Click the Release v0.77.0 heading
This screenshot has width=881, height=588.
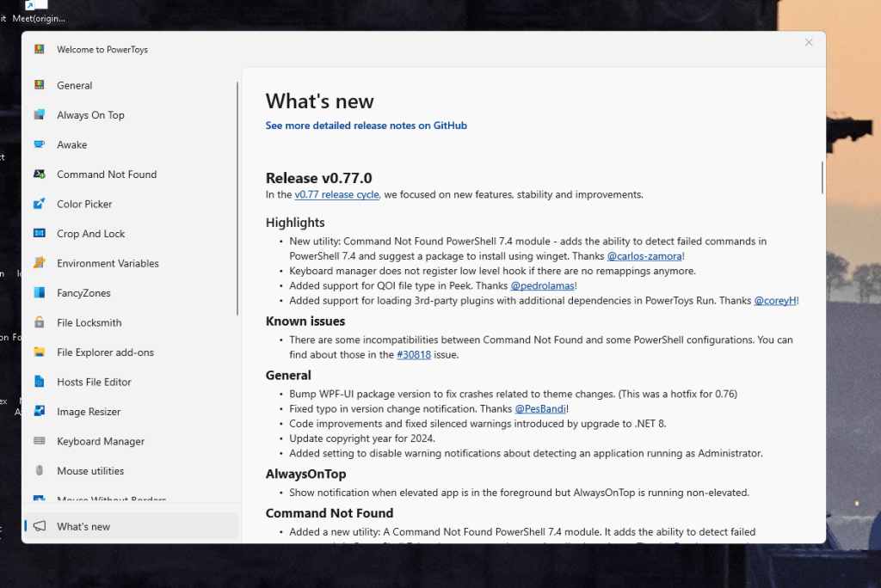point(318,178)
